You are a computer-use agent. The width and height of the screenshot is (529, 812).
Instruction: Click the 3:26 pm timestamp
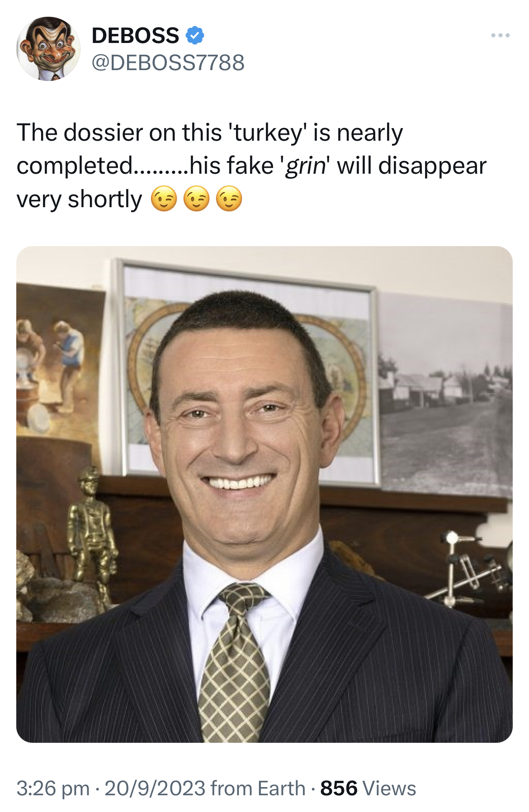[x=53, y=788]
